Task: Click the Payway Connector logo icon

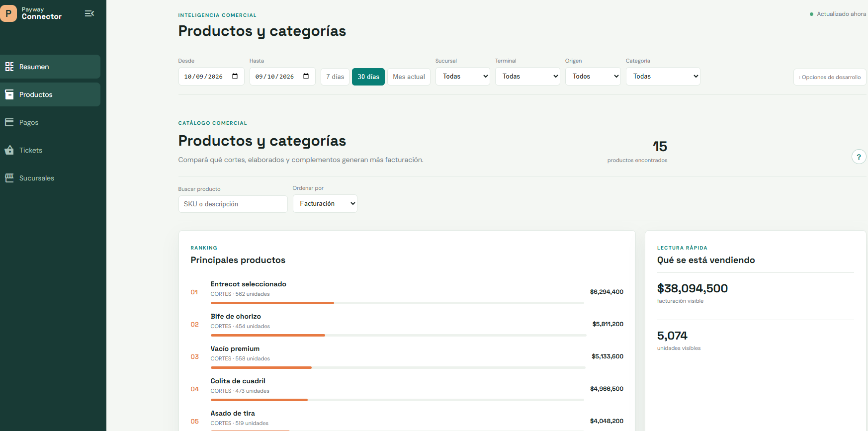Action: pyautogui.click(x=8, y=13)
